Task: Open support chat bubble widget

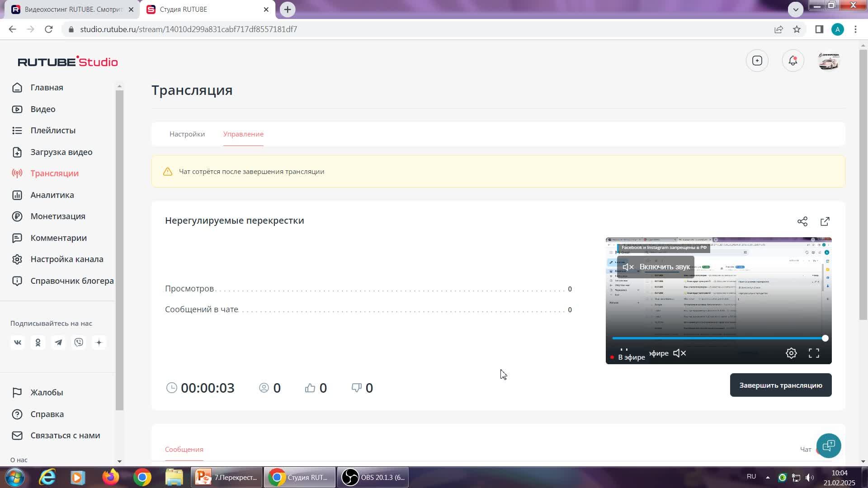Action: pos(828,446)
